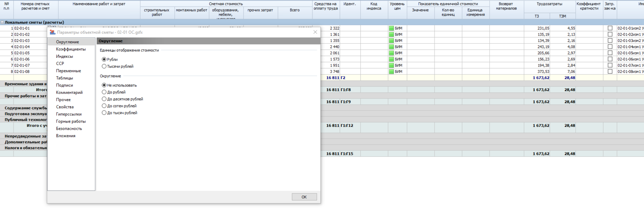Image resolution: width=644 pixels, height=219 pixels.
Task: Close the Параметры объектной сметы dialog
Action: click(315, 32)
